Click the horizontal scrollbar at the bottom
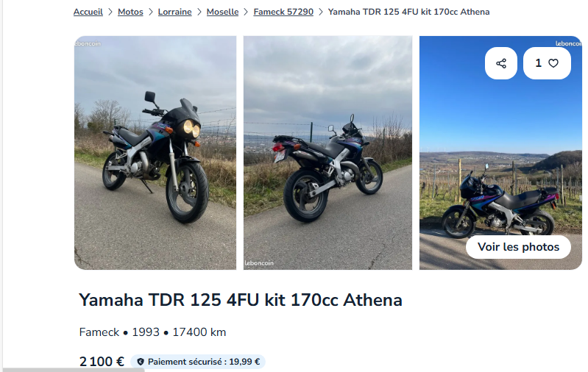This screenshot has height=372, width=588. 73,370
